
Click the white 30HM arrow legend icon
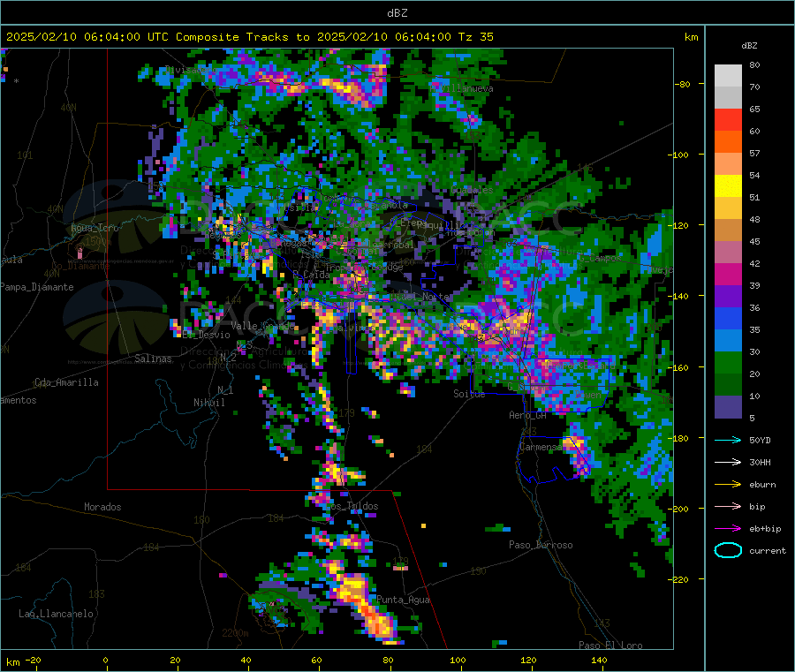pyautogui.click(x=728, y=462)
